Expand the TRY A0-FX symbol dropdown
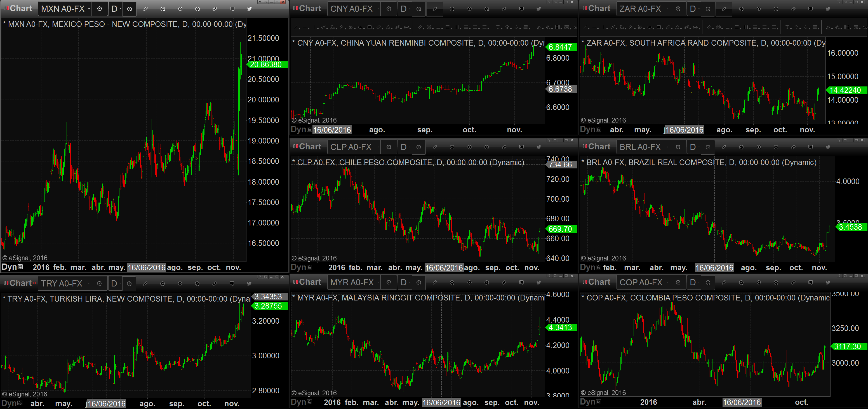 click(x=89, y=283)
